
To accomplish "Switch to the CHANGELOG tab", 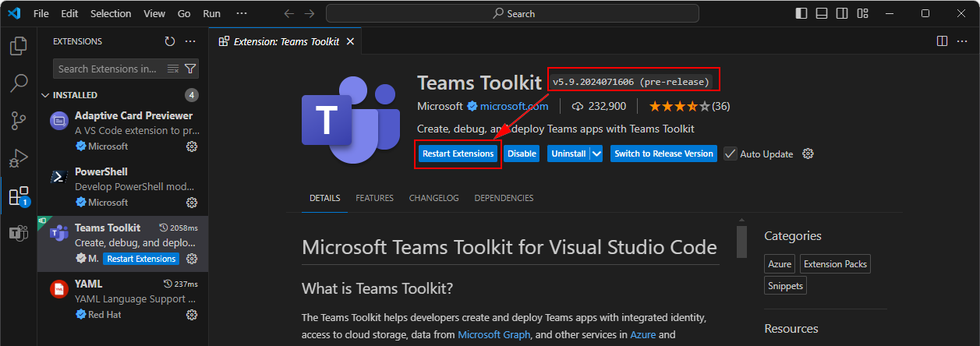I will pyautogui.click(x=434, y=198).
